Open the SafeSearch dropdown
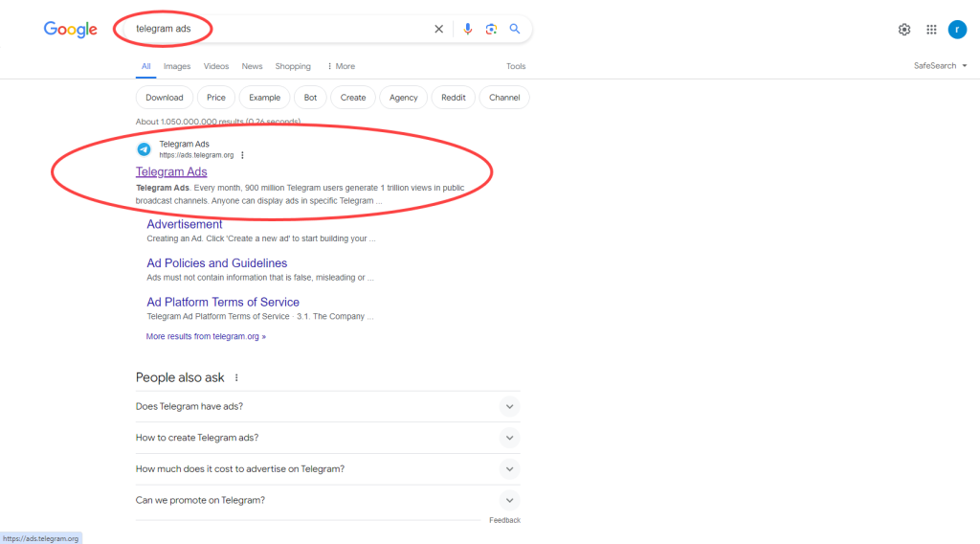 tap(940, 66)
